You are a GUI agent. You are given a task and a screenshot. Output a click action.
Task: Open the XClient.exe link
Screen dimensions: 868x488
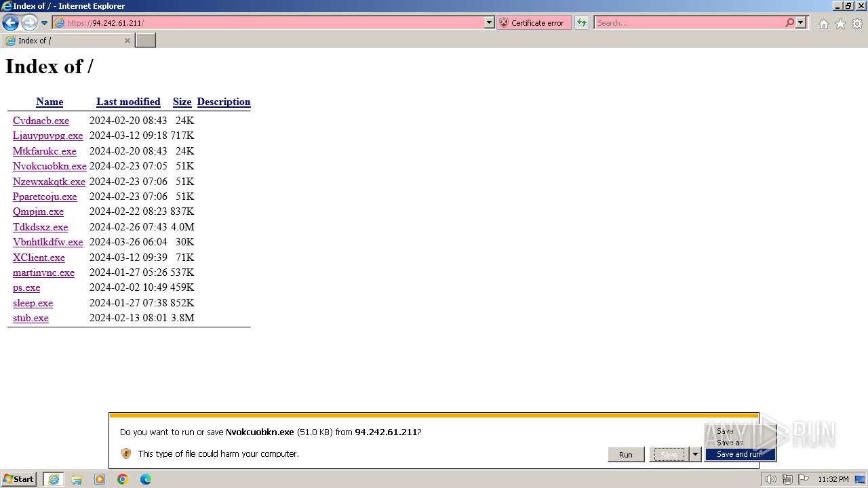(39, 258)
